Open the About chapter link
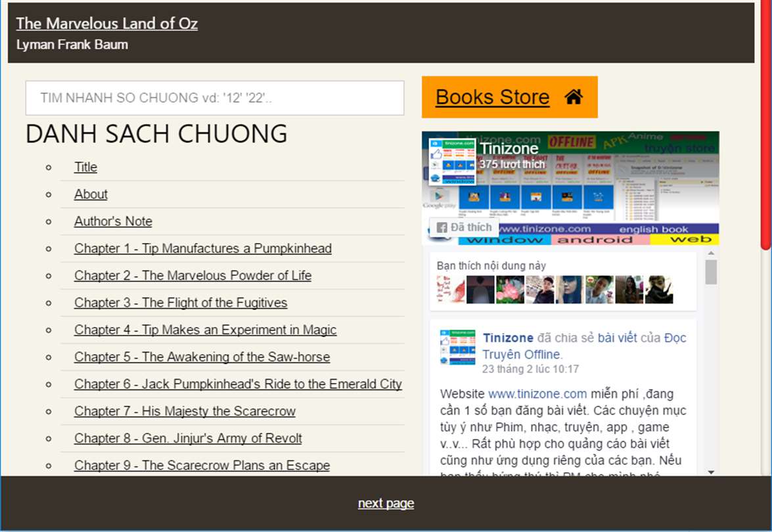The image size is (772, 532). [91, 194]
